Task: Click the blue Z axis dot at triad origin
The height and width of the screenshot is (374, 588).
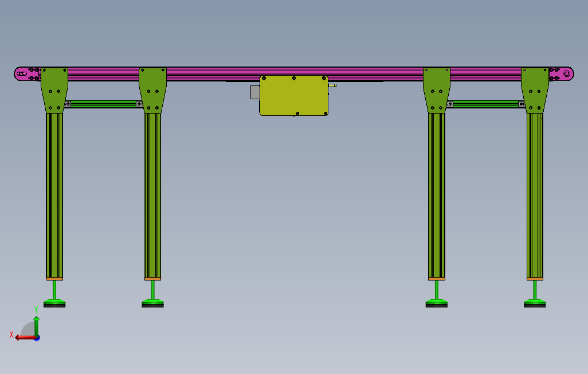Action: coord(37,338)
